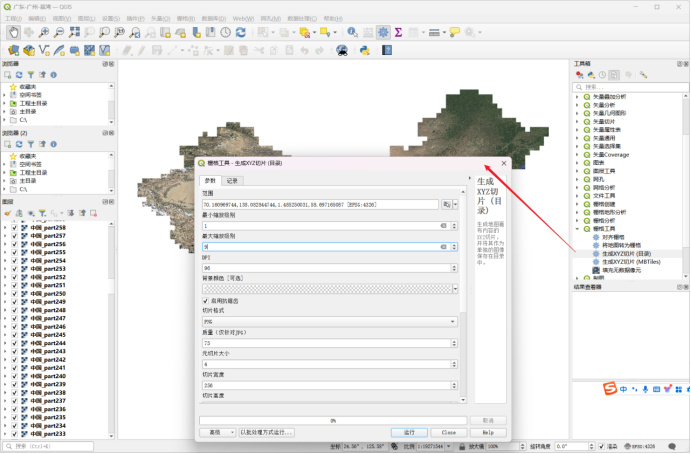Click the max zoom level input field
The height and width of the screenshot is (454, 691).
pos(325,247)
